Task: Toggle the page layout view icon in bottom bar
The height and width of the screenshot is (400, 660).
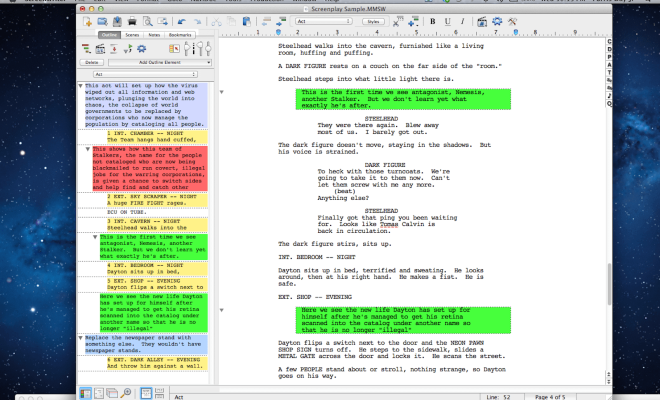Action: 98,394
